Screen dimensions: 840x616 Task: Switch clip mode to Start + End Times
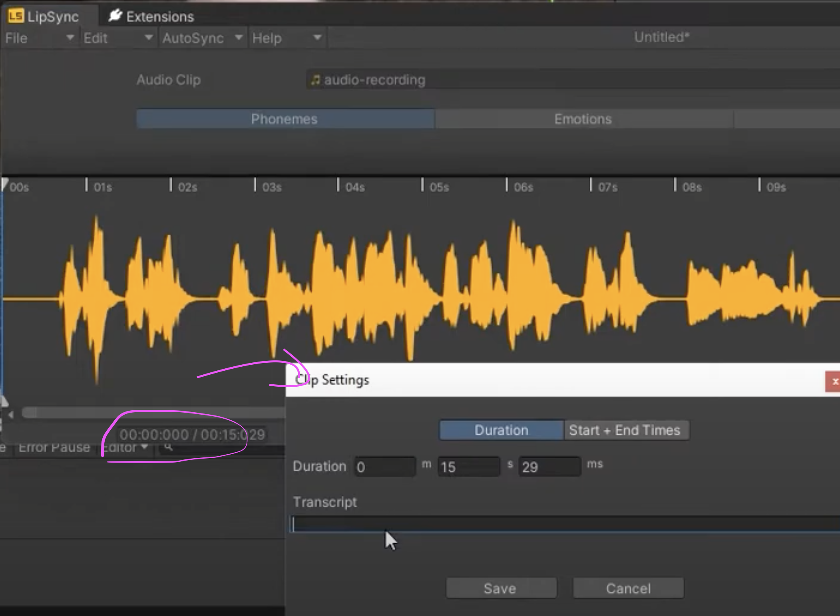(625, 430)
